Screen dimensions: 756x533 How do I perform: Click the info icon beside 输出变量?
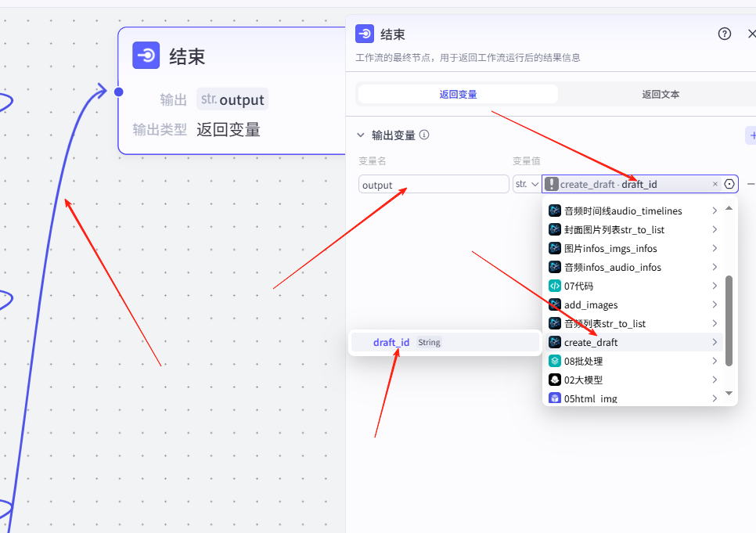point(424,135)
